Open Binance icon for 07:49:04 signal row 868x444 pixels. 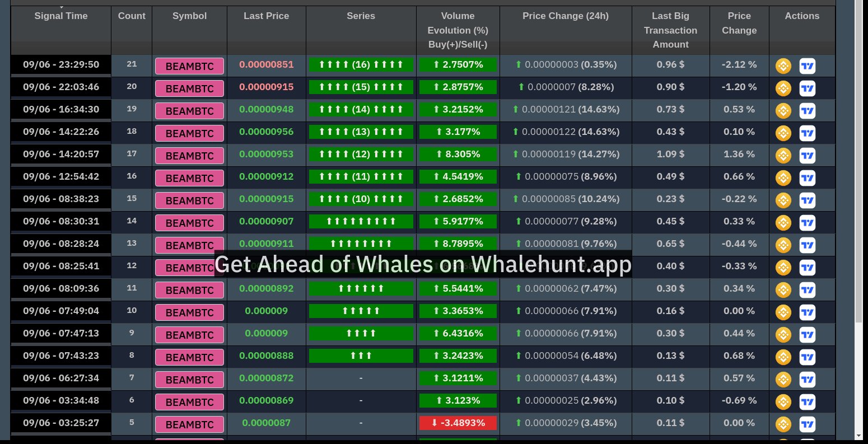point(783,312)
